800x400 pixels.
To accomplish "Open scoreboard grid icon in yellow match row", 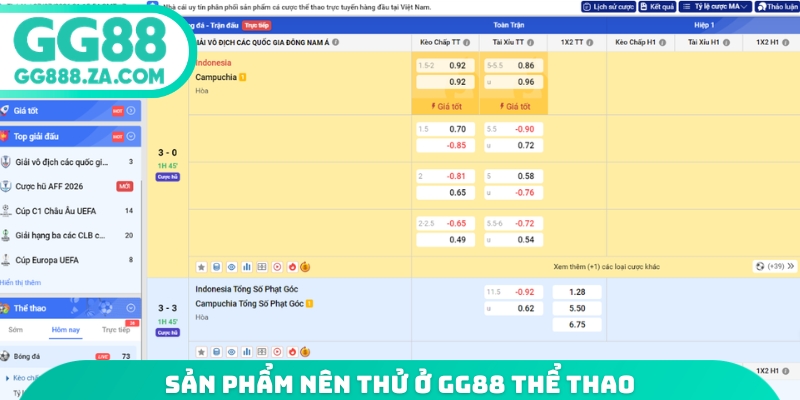I will [262, 267].
